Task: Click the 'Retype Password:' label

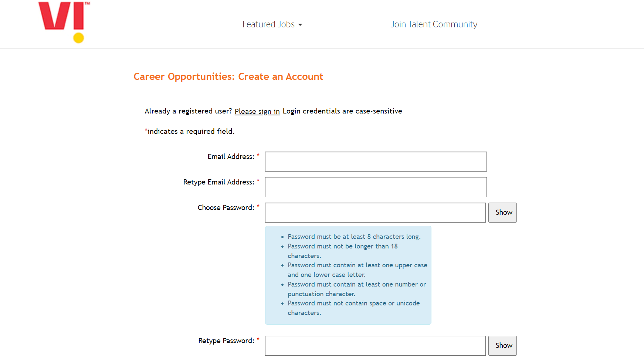Action: click(226, 341)
